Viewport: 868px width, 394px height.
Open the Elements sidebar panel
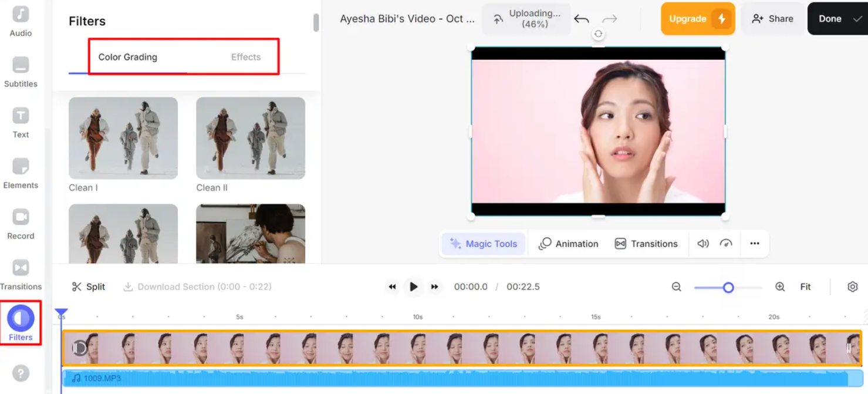tap(21, 173)
